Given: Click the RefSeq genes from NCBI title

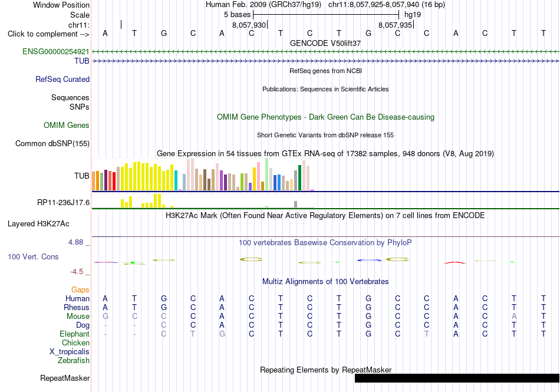Looking at the screenshot, I should pyautogui.click(x=326, y=71).
